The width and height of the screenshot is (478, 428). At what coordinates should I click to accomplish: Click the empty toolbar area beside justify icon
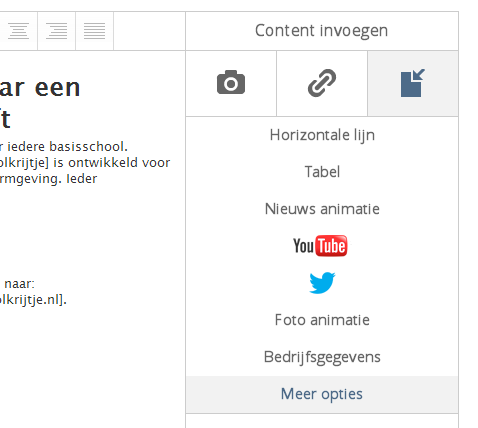click(149, 31)
